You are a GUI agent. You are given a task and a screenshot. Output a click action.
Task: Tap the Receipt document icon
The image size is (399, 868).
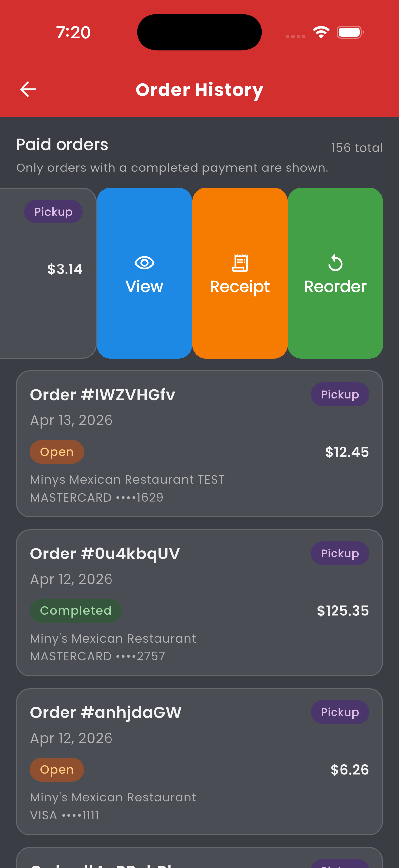(x=240, y=264)
